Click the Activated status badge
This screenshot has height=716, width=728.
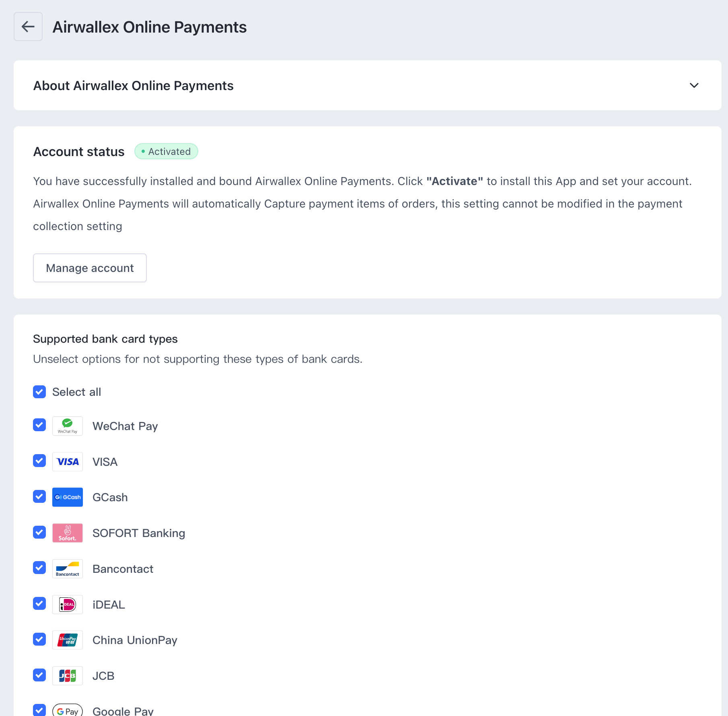[x=166, y=151]
